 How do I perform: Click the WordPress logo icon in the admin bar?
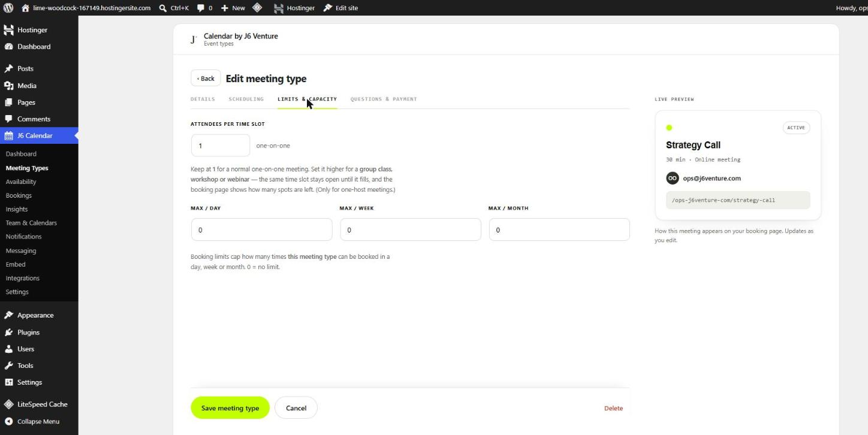8,8
